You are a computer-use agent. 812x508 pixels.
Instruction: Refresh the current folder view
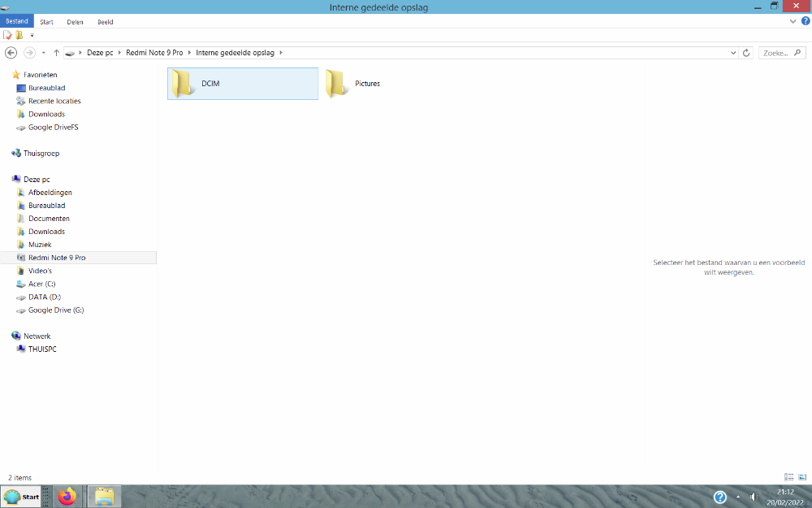tap(747, 52)
